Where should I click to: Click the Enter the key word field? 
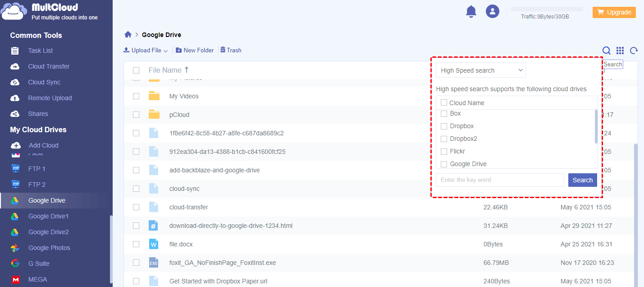[500, 180]
